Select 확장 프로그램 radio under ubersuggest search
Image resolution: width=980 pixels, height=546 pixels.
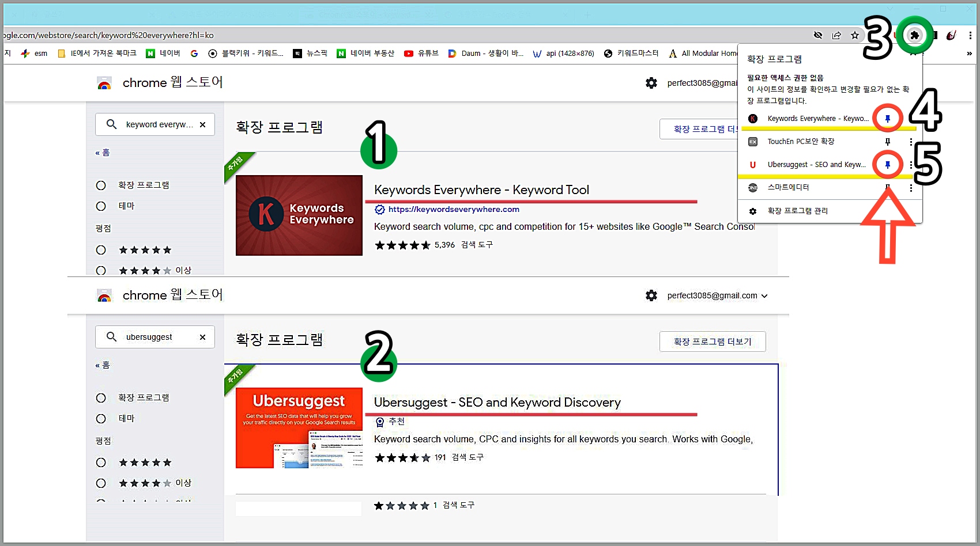pyautogui.click(x=101, y=398)
